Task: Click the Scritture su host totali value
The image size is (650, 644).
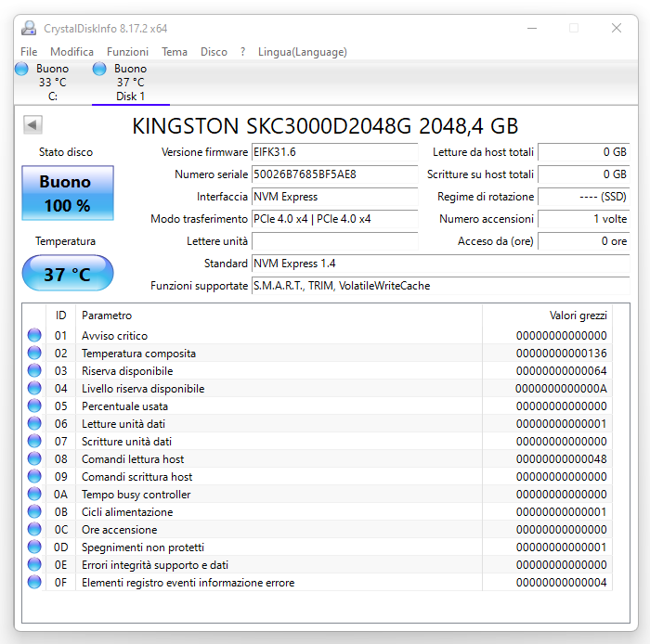Action: tap(584, 174)
